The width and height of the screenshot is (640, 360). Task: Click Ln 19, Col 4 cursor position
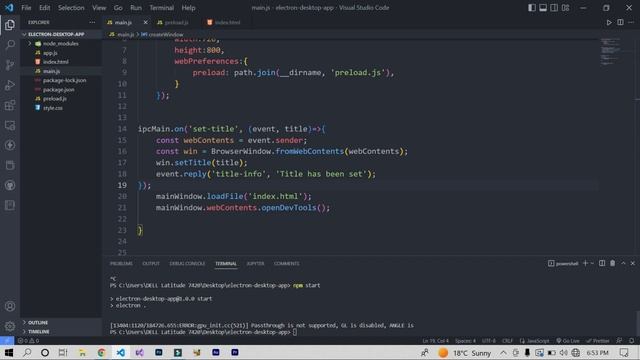tap(436, 340)
